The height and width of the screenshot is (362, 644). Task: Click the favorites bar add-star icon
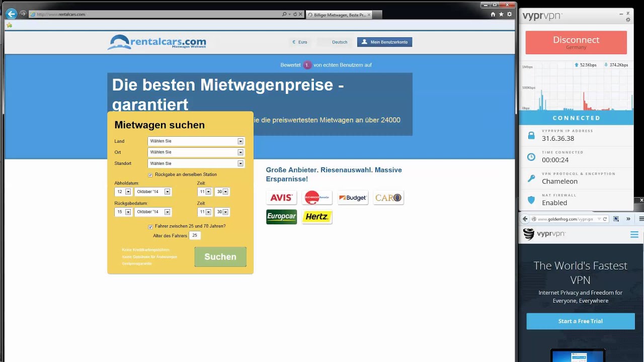click(9, 25)
